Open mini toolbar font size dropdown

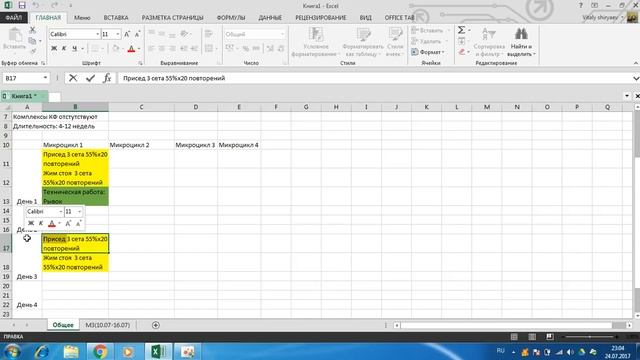[x=79, y=211]
